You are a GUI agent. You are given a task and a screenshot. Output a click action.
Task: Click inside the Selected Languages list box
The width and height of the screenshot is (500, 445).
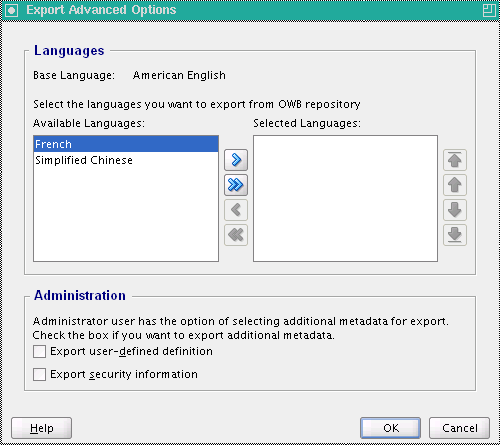coord(345,198)
